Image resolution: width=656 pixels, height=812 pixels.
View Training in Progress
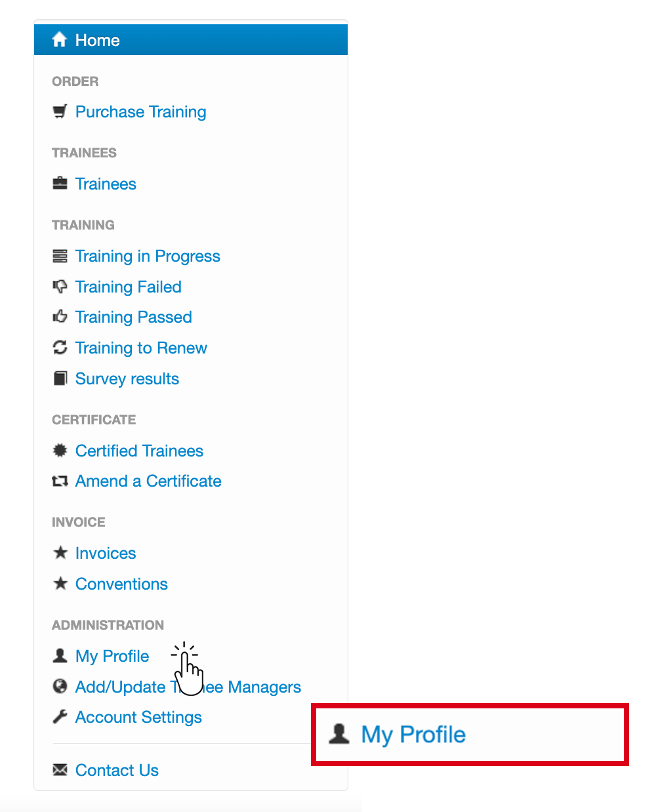pyautogui.click(x=148, y=256)
